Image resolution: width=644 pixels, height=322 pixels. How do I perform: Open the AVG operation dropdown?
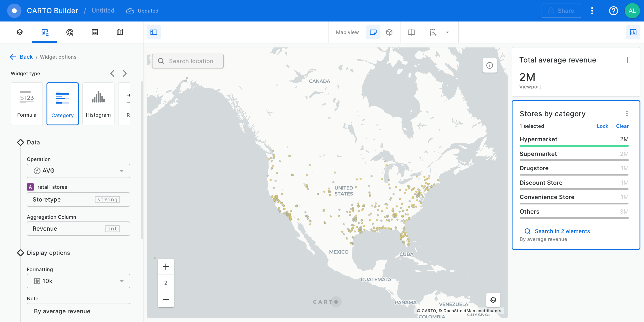(x=78, y=171)
